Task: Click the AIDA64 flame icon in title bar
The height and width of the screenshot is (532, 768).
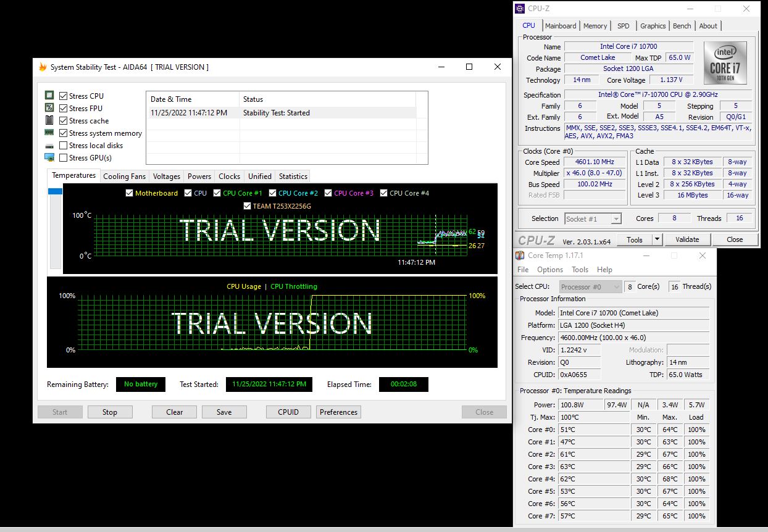Action: pyautogui.click(x=43, y=67)
